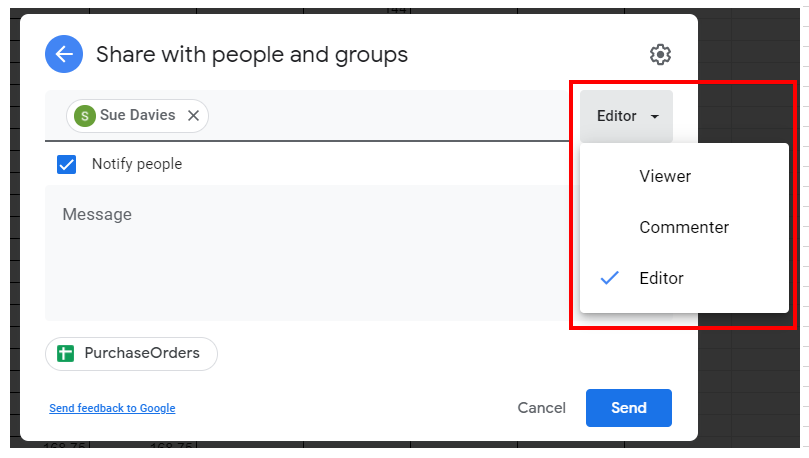
Task: Select the Sue Davies recipient name
Action: (137, 116)
